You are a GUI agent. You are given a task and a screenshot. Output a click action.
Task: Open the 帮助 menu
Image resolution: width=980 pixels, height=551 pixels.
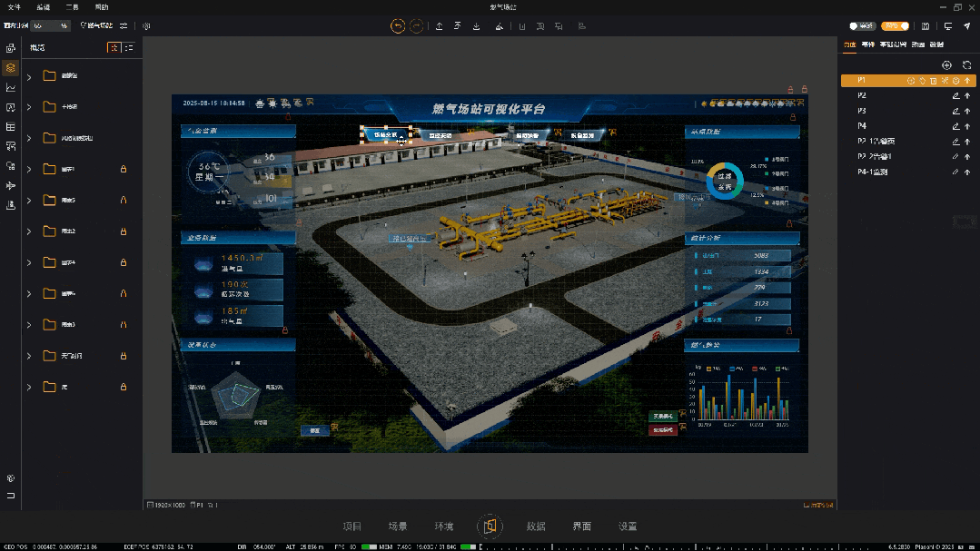tap(101, 7)
